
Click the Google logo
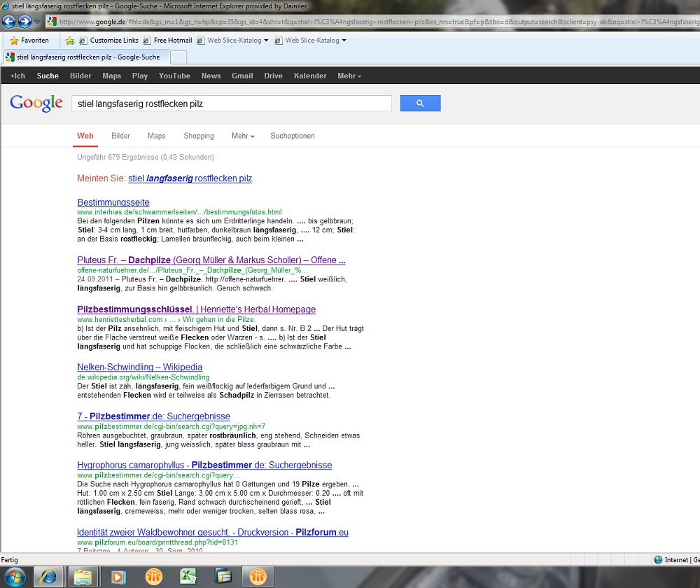[x=36, y=104]
